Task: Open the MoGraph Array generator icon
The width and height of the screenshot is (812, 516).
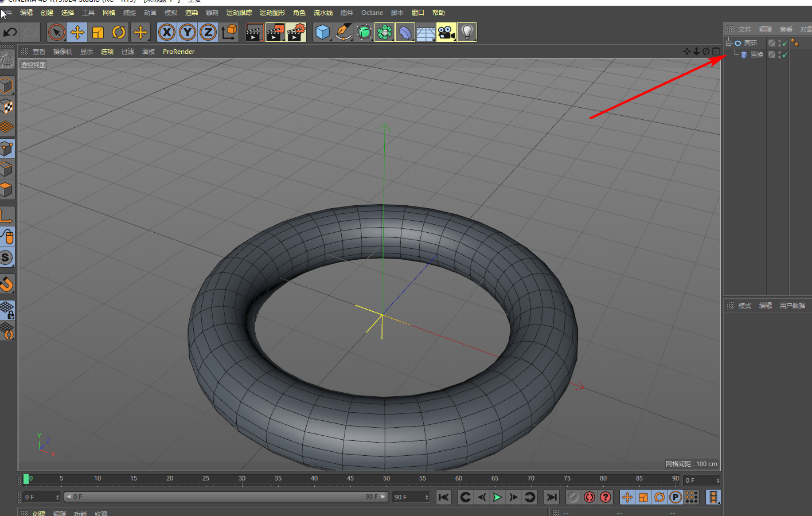Action: (x=384, y=32)
